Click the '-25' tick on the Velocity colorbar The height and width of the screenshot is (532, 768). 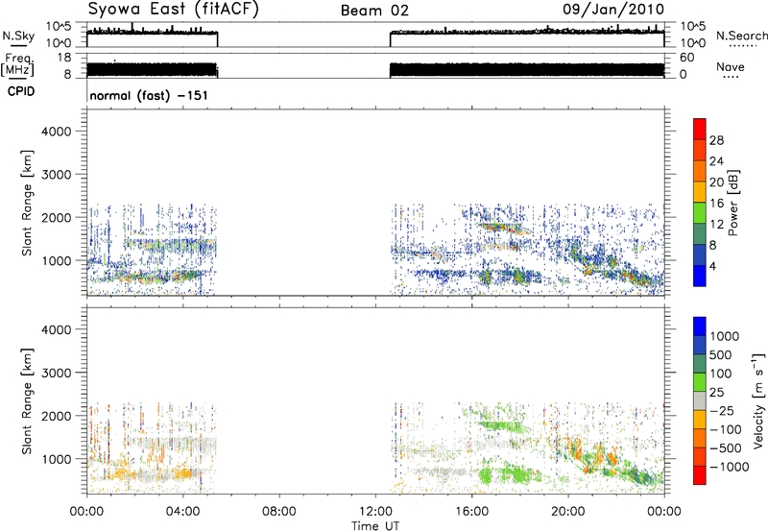coord(722,410)
